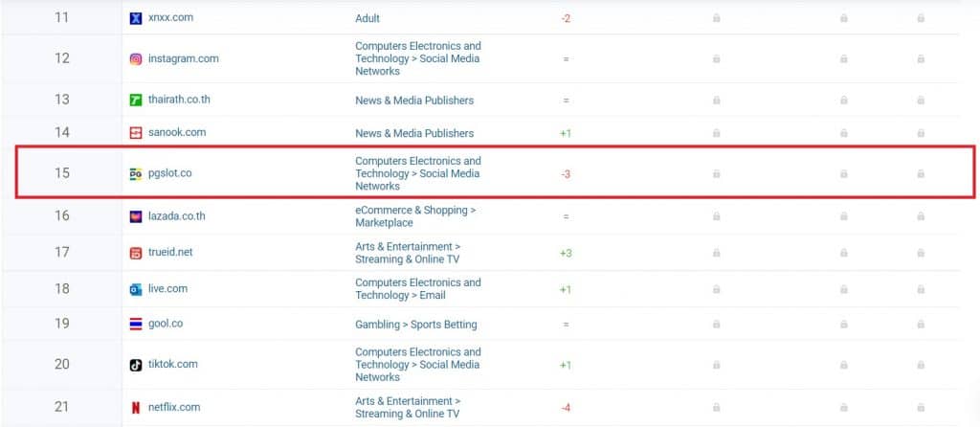
Task: Click the -3 rank change for pgslot.co
Action: point(566,174)
